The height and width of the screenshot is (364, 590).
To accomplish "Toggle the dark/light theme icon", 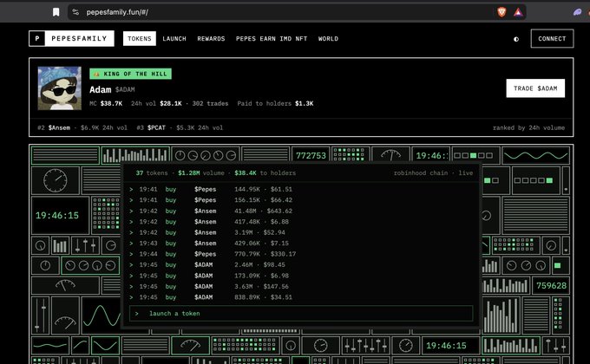I will (516, 39).
